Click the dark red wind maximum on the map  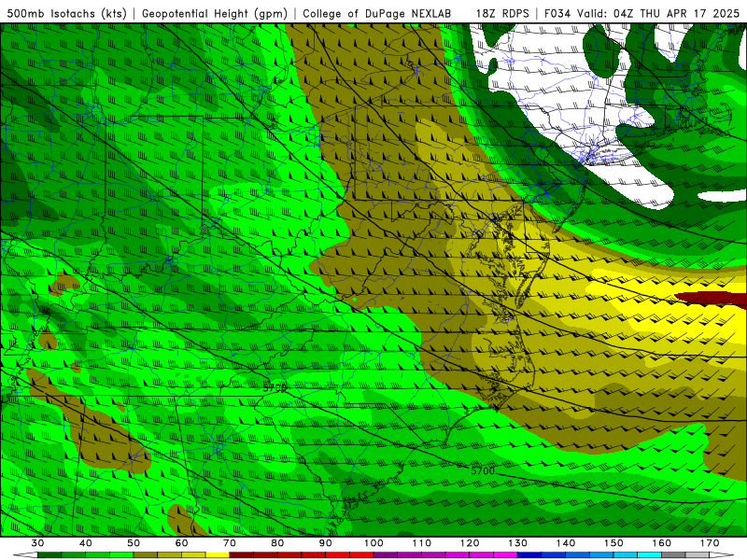click(713, 300)
